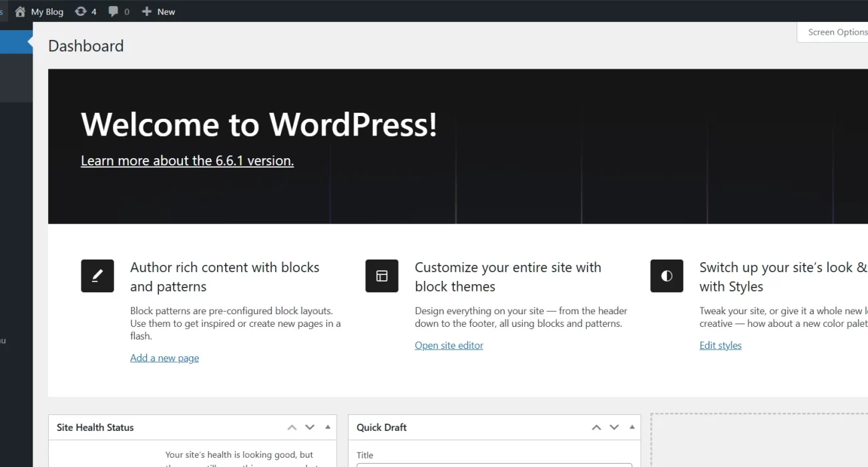Viewport: 868px width, 467px height.
Task: Collapse the Quick Draft panel
Action: pyautogui.click(x=632, y=428)
